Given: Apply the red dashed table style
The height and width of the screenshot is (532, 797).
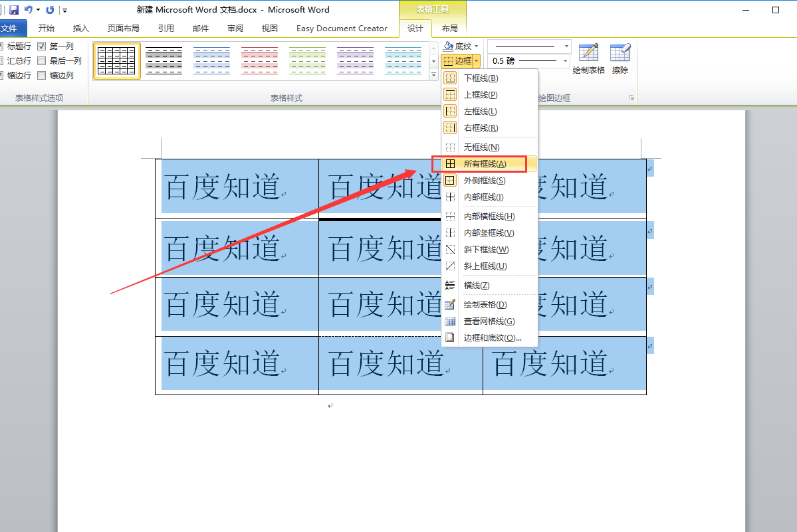Looking at the screenshot, I should [259, 61].
